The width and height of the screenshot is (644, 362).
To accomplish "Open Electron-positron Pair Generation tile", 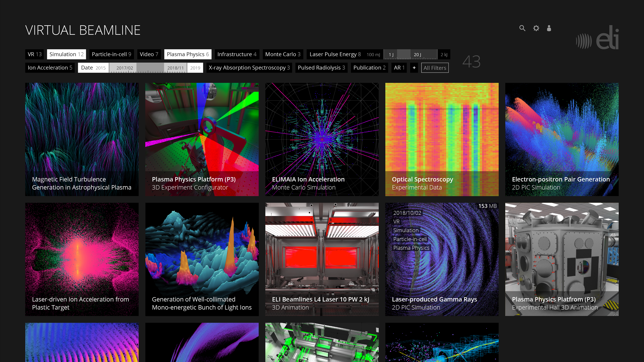I will click(562, 139).
